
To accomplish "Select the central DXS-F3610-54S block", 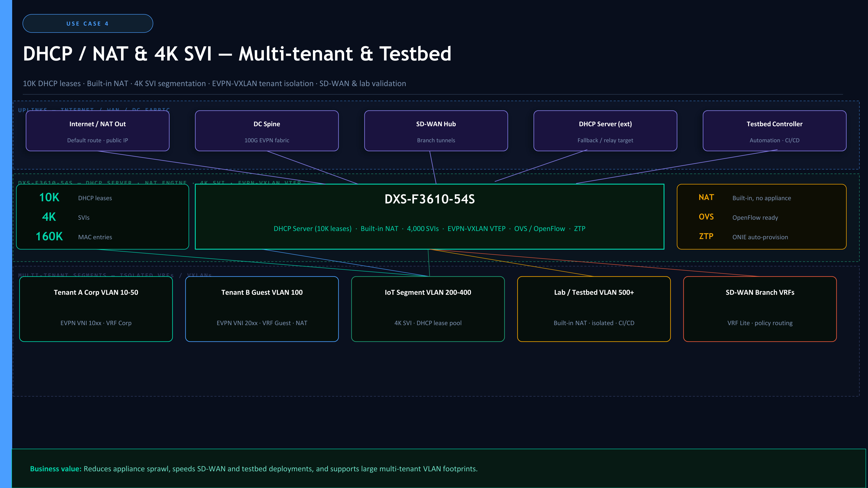I will 429,216.
